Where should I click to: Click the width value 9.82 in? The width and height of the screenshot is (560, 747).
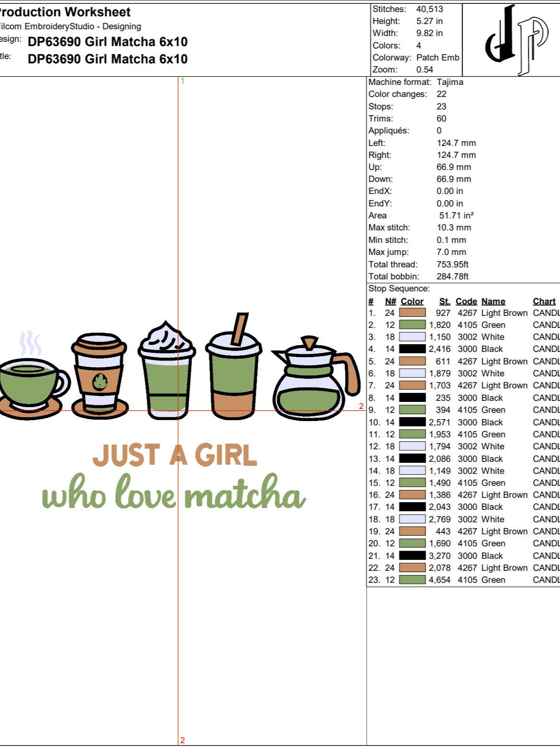(429, 33)
